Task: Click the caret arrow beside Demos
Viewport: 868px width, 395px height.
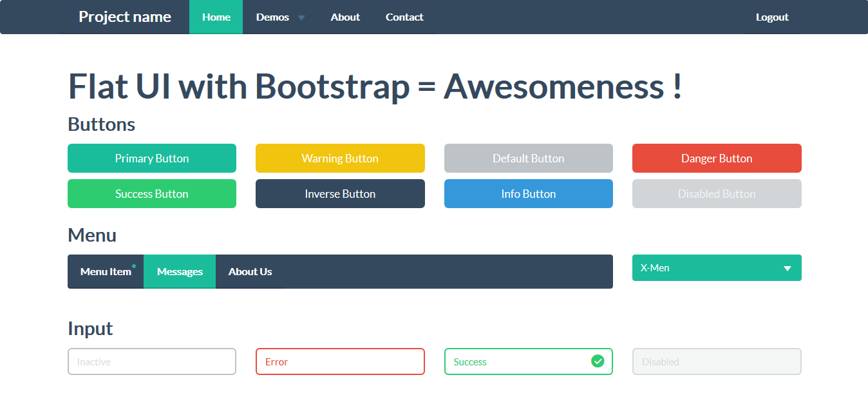Action: 301,17
